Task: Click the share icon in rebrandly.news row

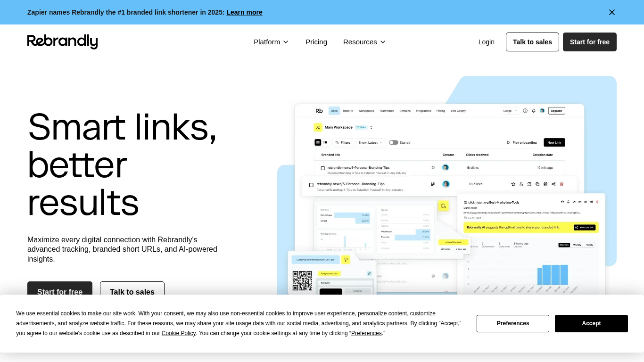Action: click(553, 184)
